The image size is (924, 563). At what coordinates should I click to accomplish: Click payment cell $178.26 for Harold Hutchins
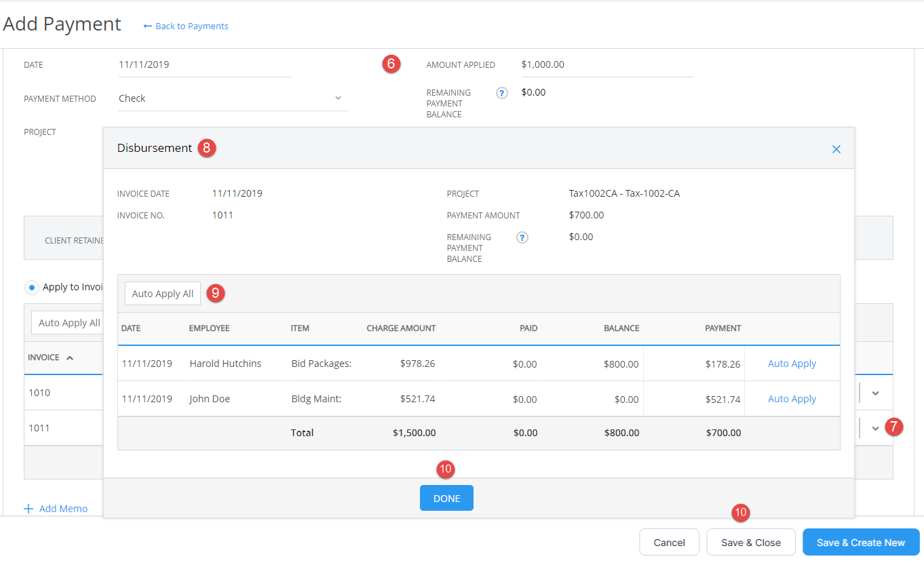[x=694, y=364]
